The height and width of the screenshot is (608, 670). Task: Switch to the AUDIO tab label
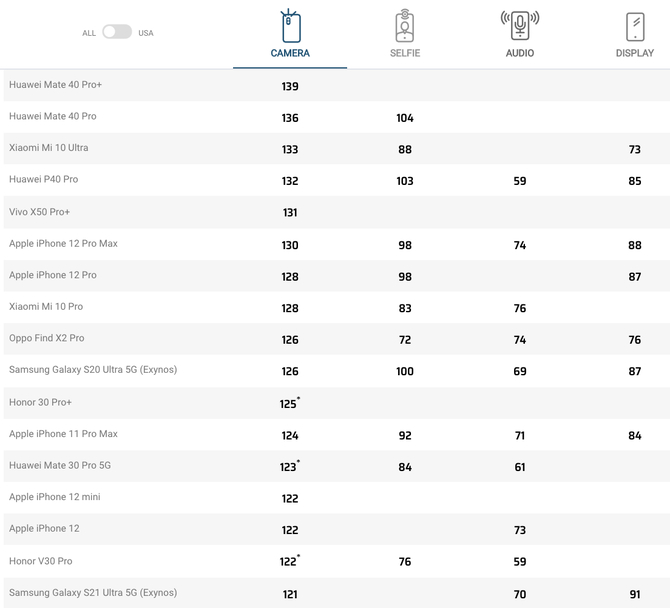click(520, 53)
